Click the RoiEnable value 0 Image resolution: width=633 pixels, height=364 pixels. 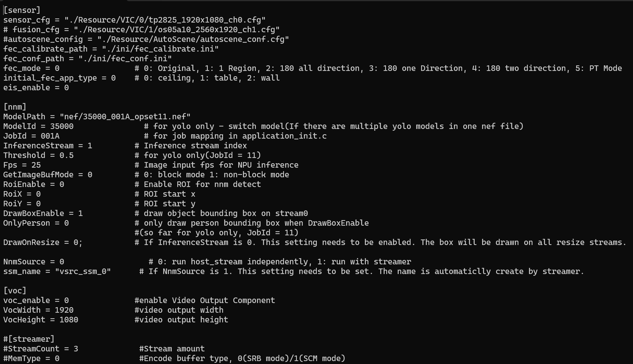(62, 184)
